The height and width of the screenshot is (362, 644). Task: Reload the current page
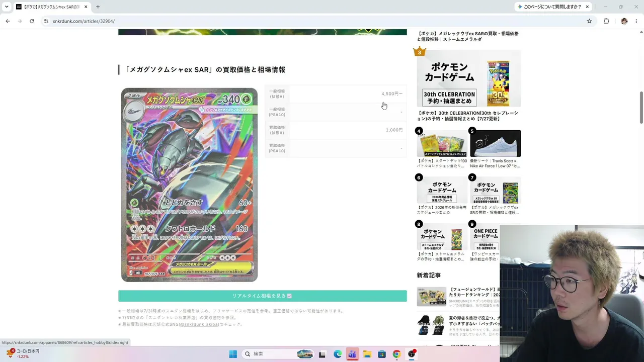(x=32, y=21)
